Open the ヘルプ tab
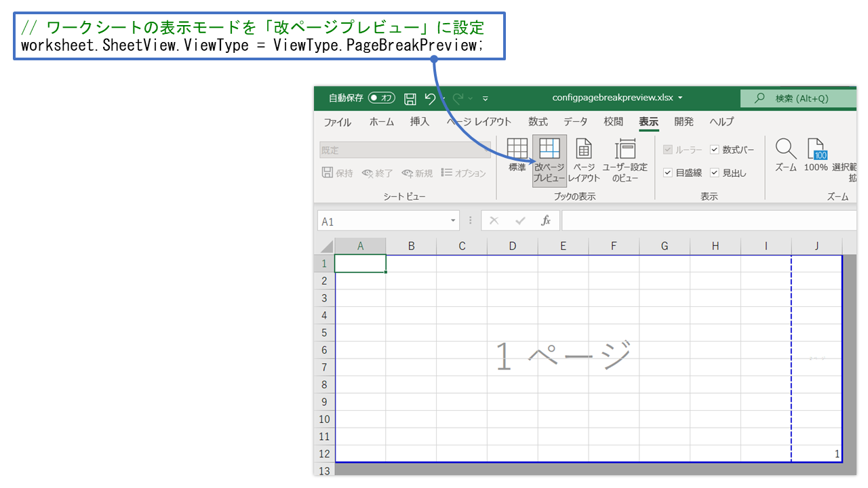 pos(722,122)
